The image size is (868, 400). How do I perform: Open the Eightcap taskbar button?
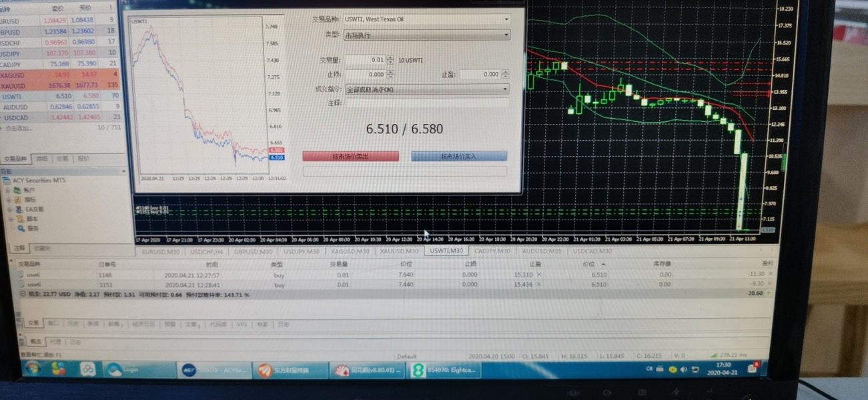tap(445, 370)
